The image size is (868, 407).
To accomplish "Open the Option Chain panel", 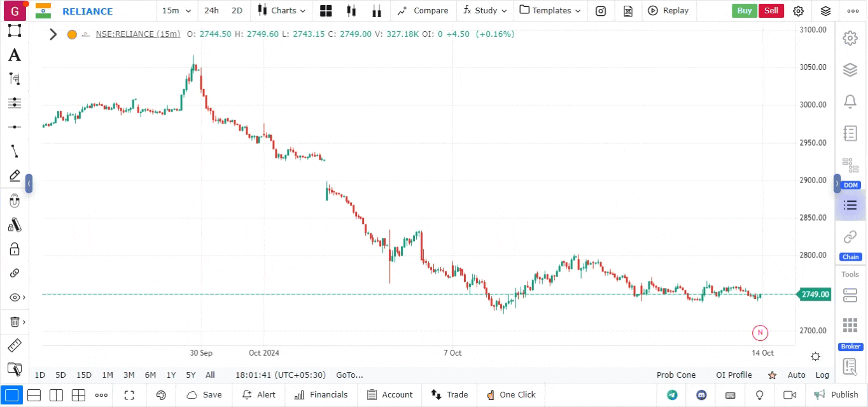I will click(850, 243).
